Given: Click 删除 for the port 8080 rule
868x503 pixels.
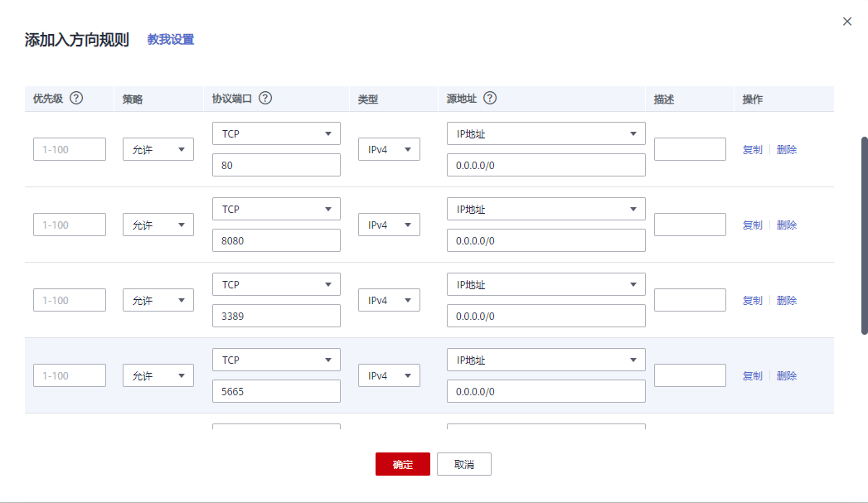Looking at the screenshot, I should 787,225.
